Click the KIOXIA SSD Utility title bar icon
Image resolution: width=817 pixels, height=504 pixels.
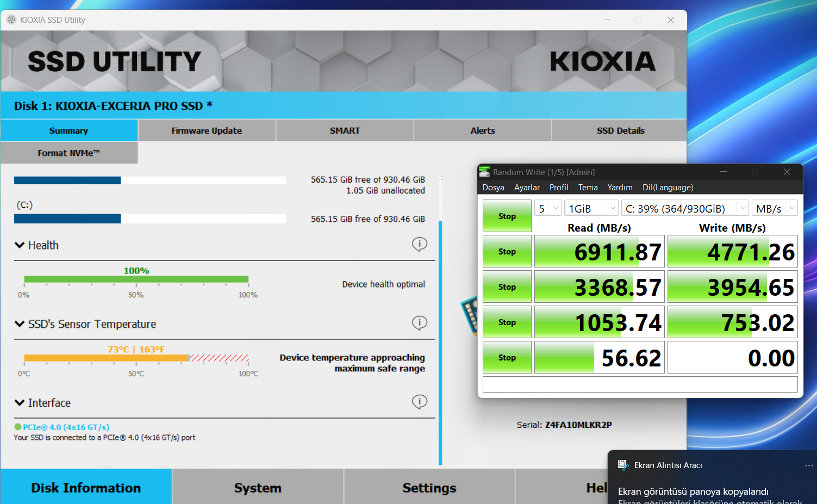pos(11,20)
